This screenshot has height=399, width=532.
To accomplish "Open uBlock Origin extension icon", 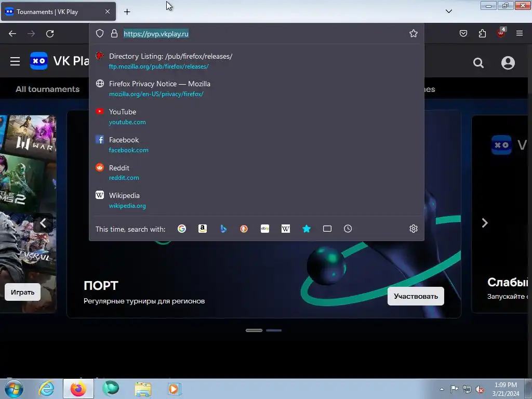I will click(x=501, y=33).
